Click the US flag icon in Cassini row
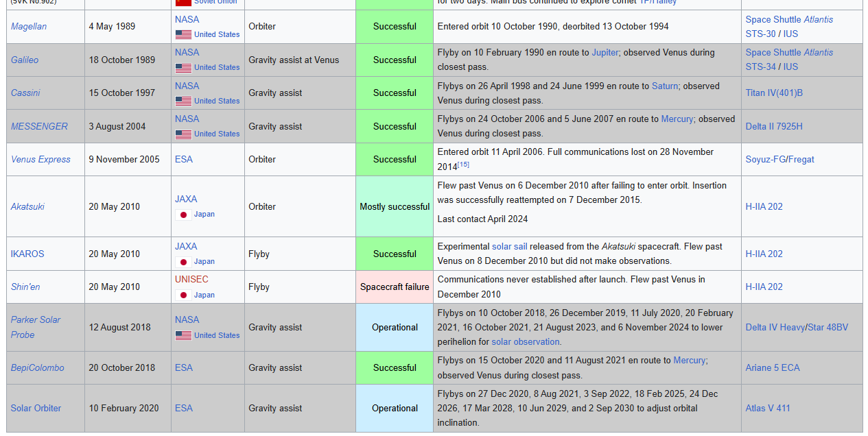Screen dimensions: 868x436 point(183,101)
